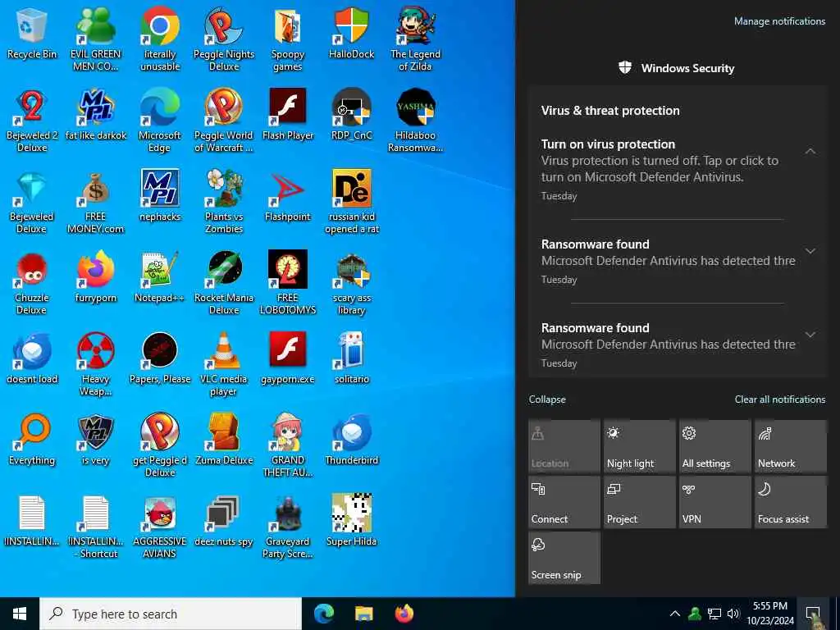This screenshot has width=840, height=630.
Task: Click the volume speaker tray icon
Action: (733, 614)
